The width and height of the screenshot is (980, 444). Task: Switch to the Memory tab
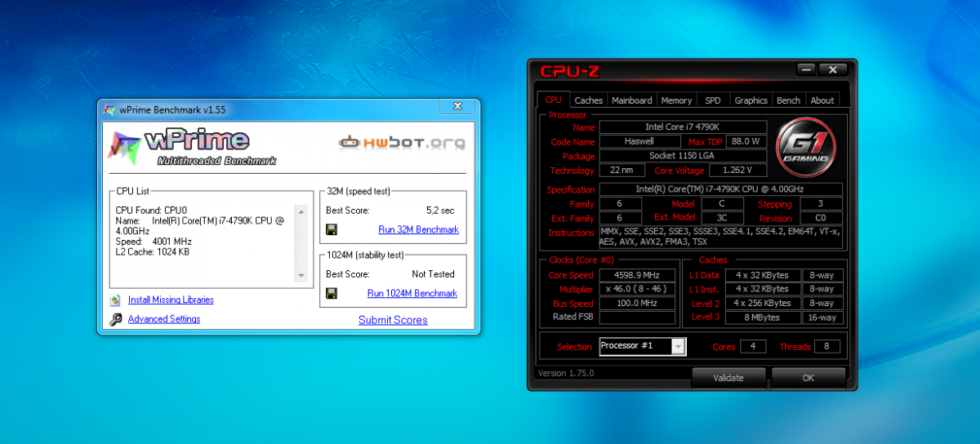click(676, 100)
